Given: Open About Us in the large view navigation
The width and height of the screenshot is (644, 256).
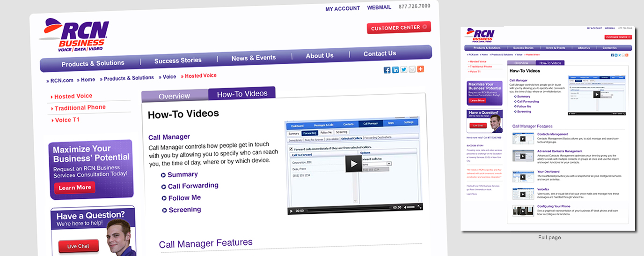Looking at the screenshot, I should (x=320, y=55).
